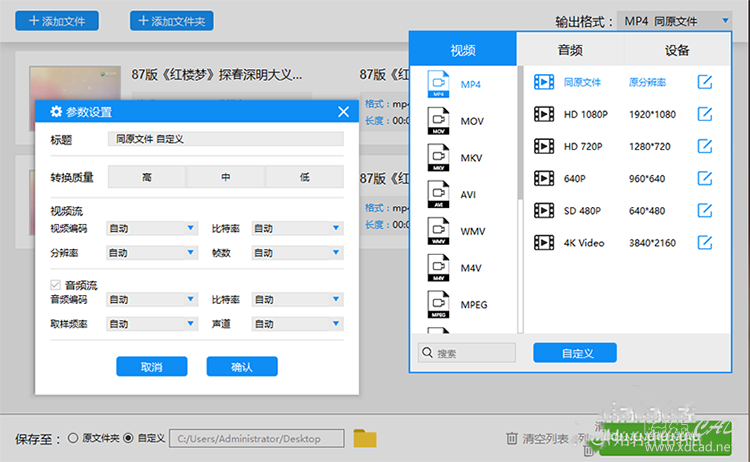
Task: Open the 分辨率 dropdown
Action: 152,253
